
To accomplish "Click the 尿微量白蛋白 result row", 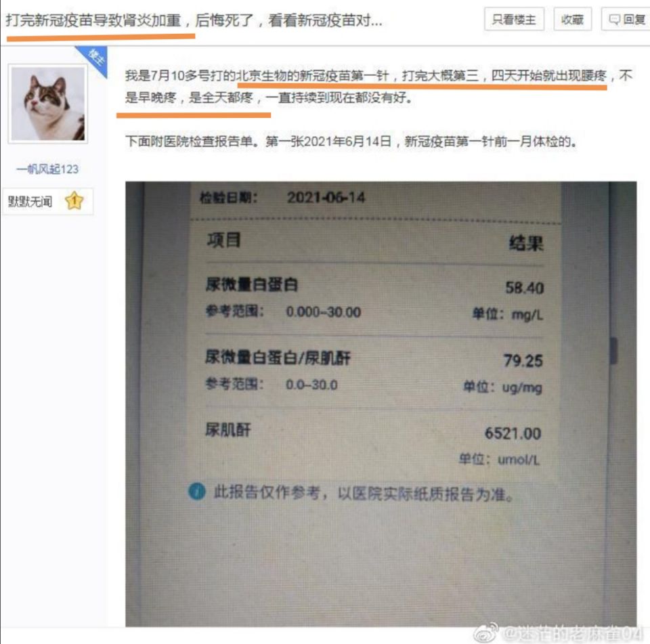I will pyautogui.click(x=374, y=299).
